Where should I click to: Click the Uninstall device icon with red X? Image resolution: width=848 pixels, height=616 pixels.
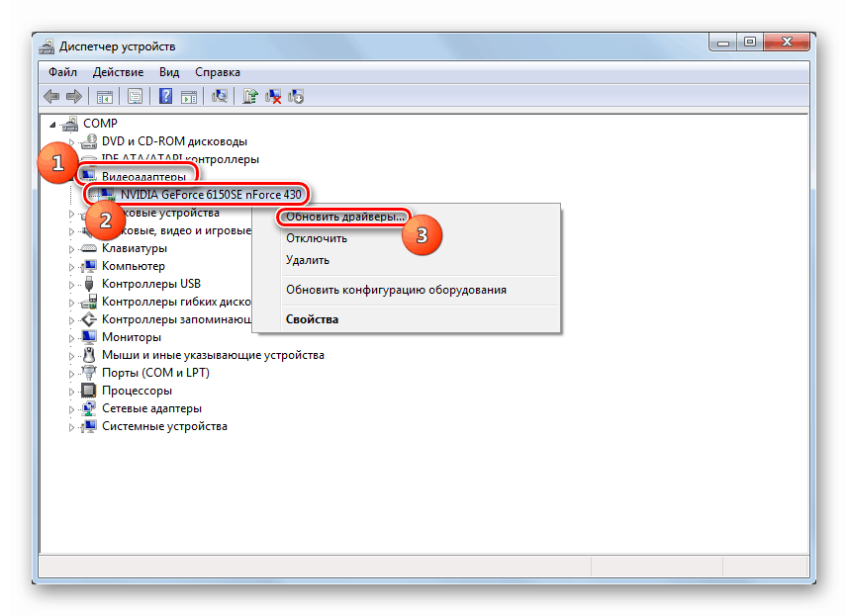273,97
